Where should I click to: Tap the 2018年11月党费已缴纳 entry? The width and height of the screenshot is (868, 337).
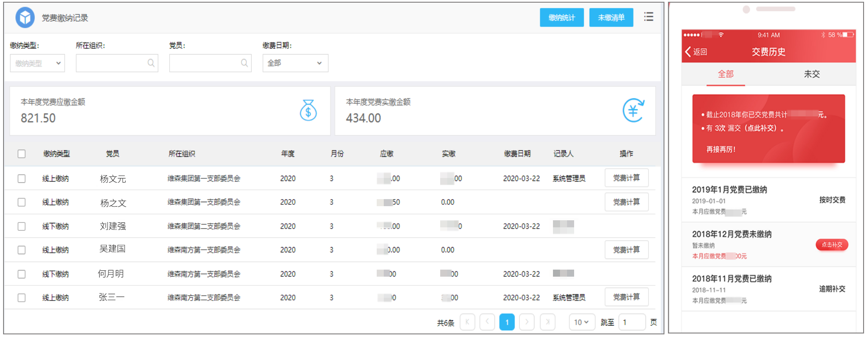point(769,289)
